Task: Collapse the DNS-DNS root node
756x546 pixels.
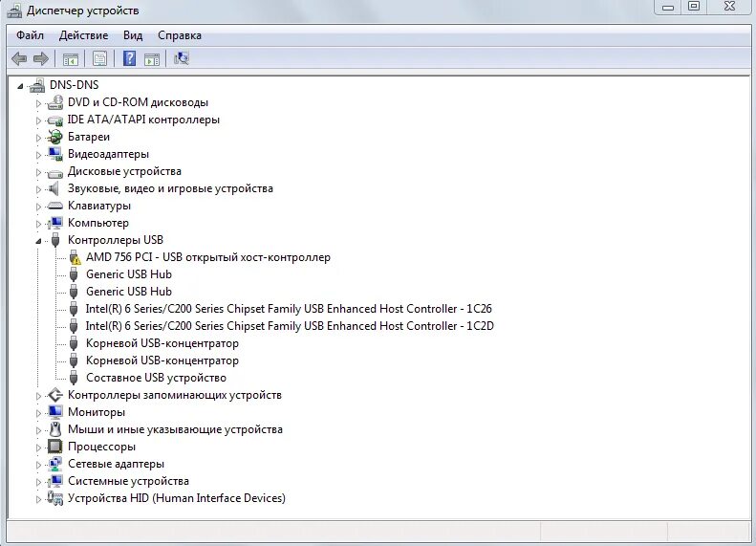Action: [x=20, y=86]
